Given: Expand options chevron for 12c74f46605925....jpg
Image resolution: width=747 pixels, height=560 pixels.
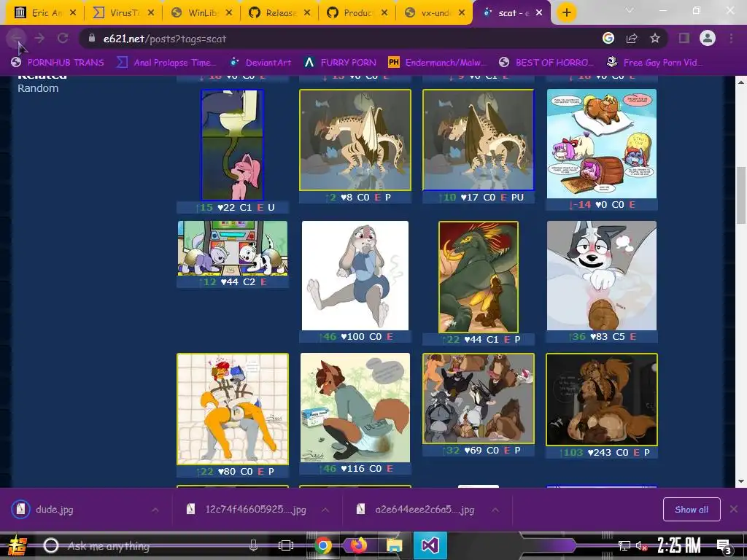Looking at the screenshot, I should coord(325,510).
